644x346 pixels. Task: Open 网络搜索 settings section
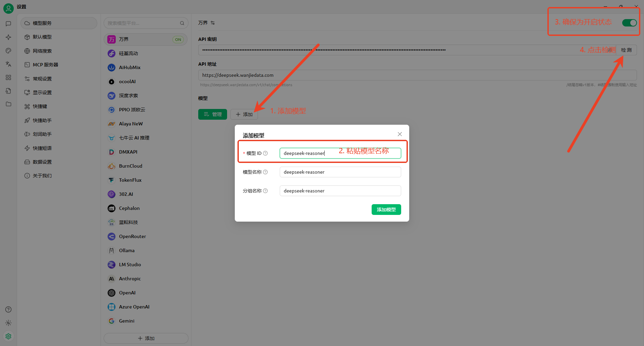click(x=59, y=51)
